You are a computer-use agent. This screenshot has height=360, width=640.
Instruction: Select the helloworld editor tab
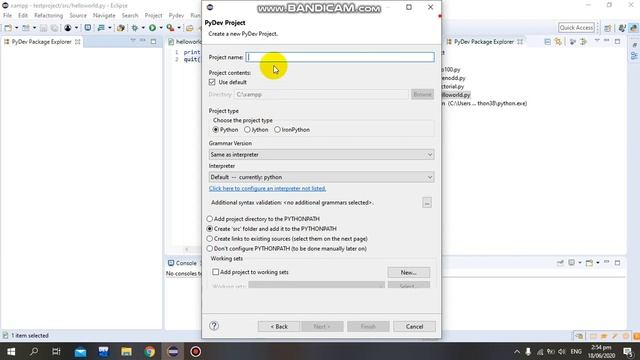tap(185, 42)
